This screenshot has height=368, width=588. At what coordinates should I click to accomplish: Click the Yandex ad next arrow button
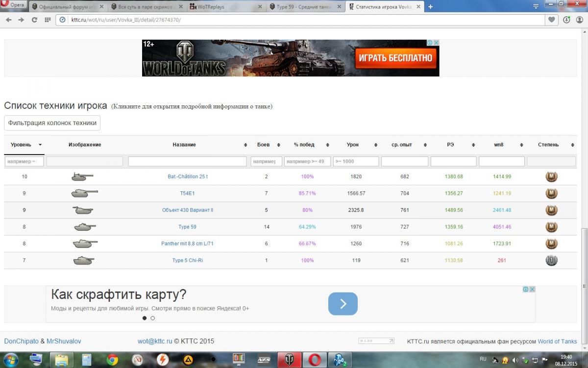[343, 304]
